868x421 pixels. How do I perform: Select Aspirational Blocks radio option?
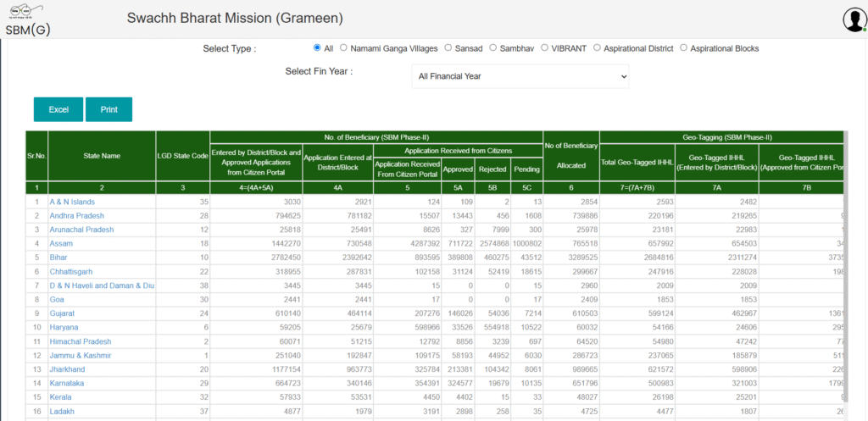(683, 47)
